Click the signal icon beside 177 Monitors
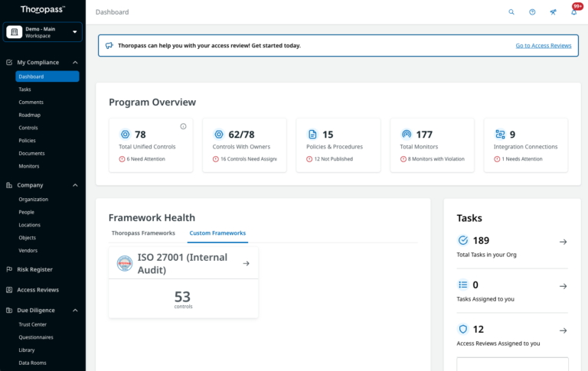The width and height of the screenshot is (588, 371). click(x=406, y=134)
